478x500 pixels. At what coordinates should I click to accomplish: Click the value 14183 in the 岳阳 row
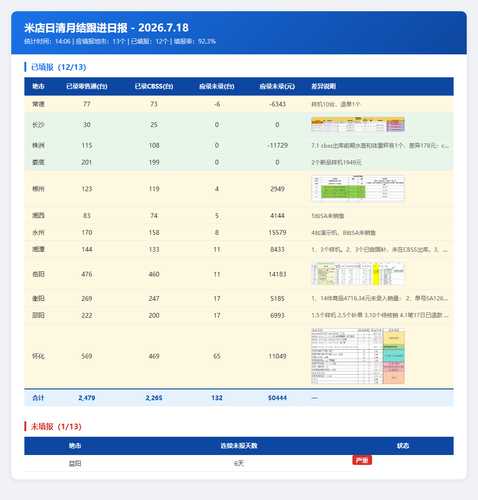coord(277,274)
